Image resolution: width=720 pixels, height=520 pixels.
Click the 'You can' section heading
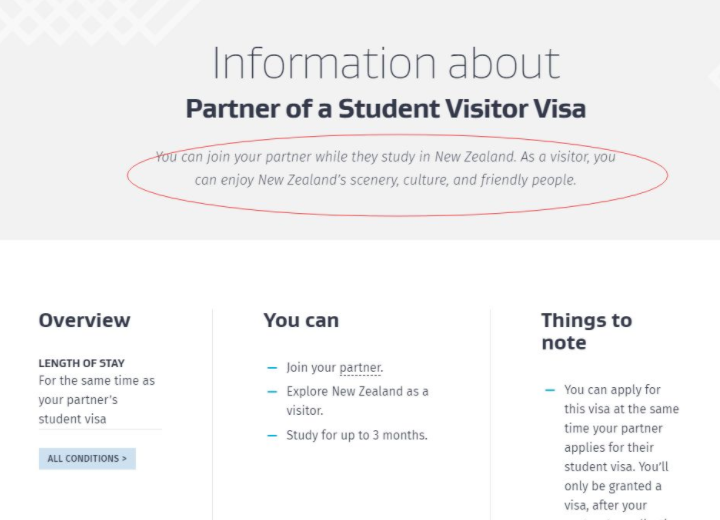(301, 320)
